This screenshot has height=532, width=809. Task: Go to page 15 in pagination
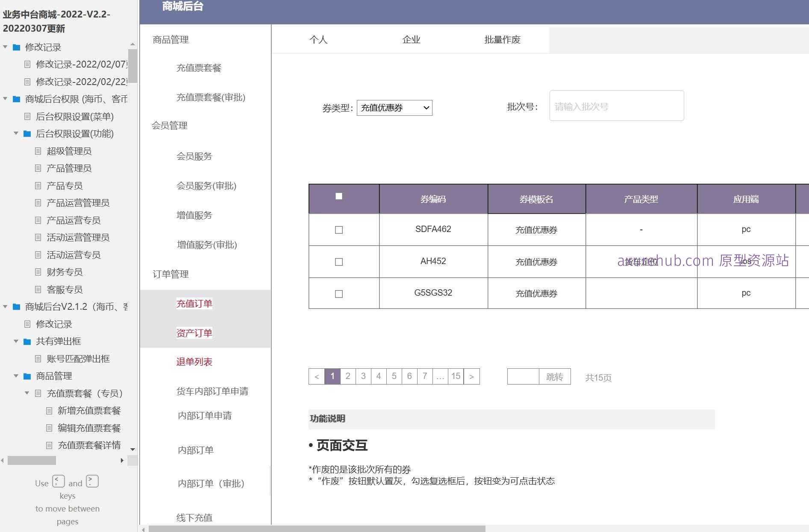coord(456,376)
